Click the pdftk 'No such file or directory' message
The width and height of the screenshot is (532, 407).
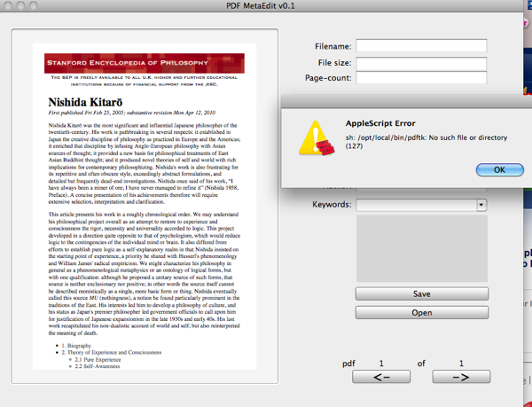[x=426, y=142]
